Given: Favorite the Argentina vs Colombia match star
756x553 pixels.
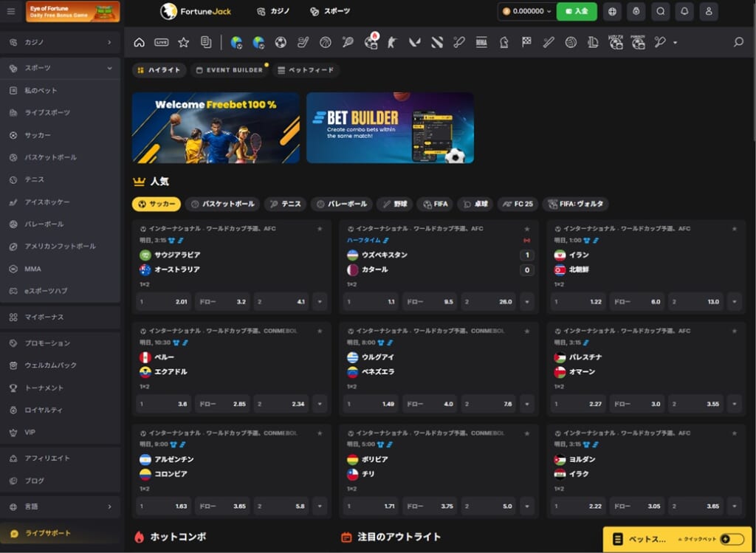Looking at the screenshot, I should pos(320,433).
